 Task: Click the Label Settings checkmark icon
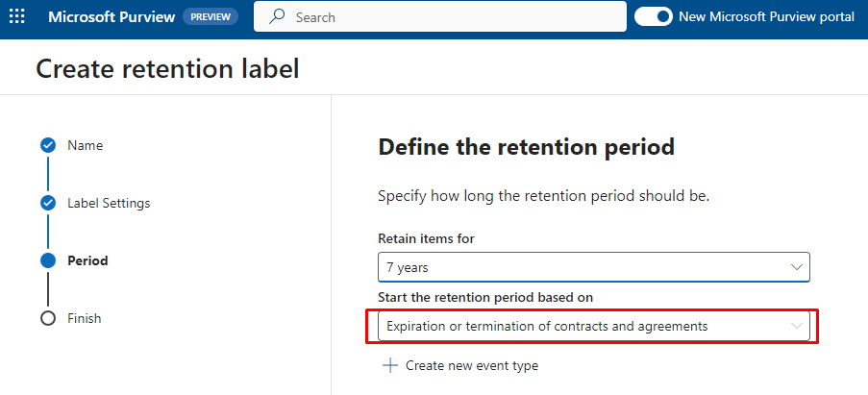[48, 203]
